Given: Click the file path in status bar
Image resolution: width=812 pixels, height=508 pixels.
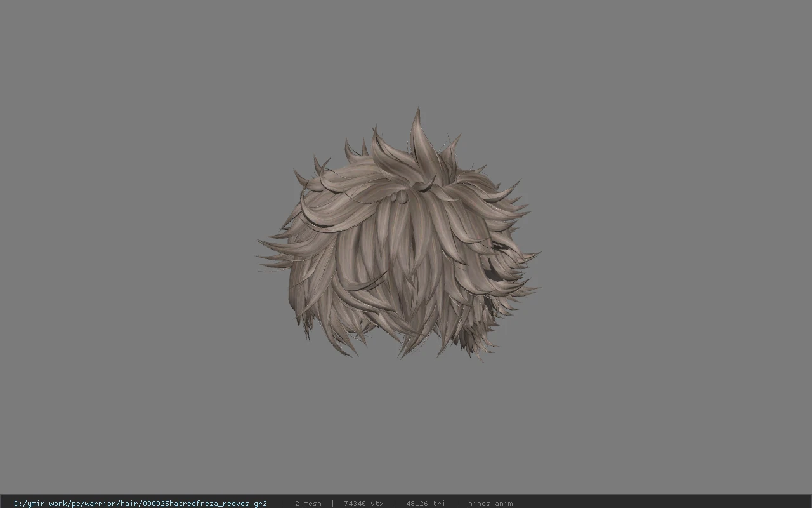Looking at the screenshot, I should 140,504.
